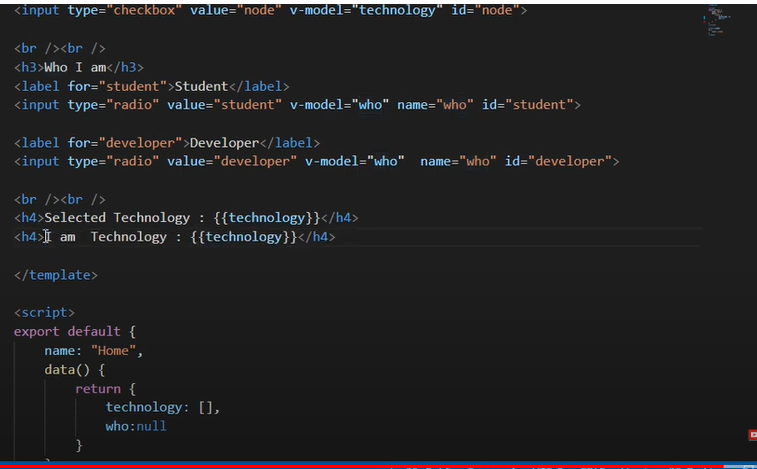Click the developer radio input code line
Viewport: 757px width, 469px height.
(x=316, y=162)
